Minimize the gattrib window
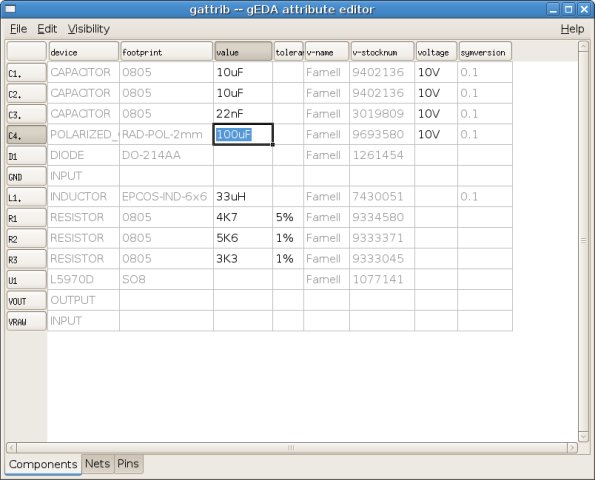595x480 pixels. [x=553, y=9]
